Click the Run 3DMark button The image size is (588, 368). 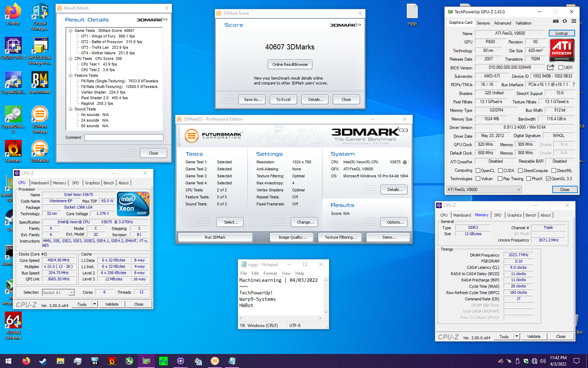[215, 237]
